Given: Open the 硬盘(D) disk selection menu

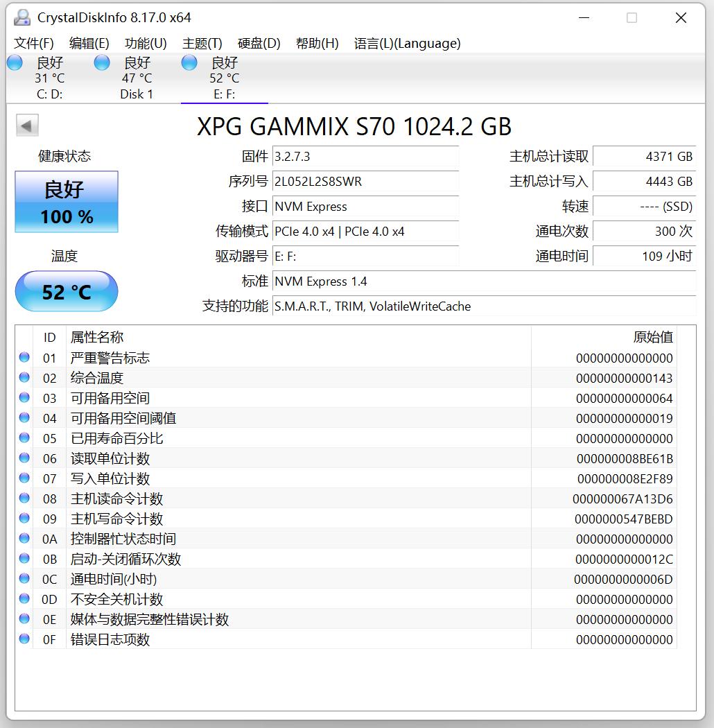Looking at the screenshot, I should pyautogui.click(x=258, y=43).
